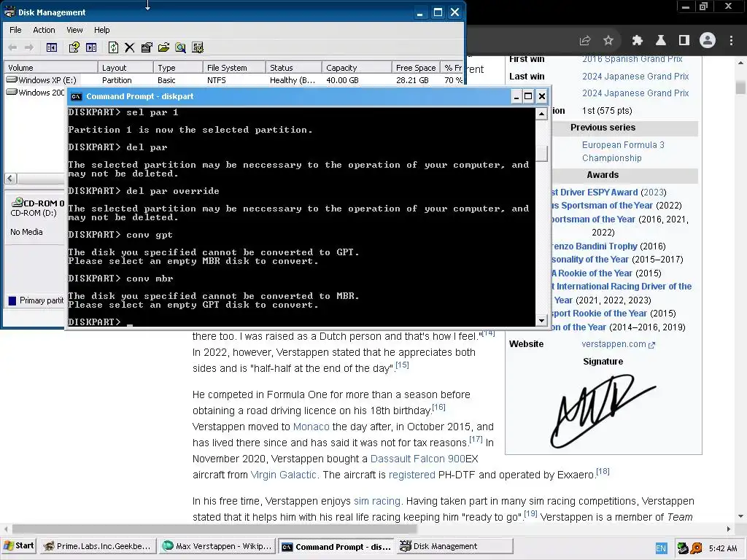Click the DISKPART prompt input line
This screenshot has width=747, height=560.
[x=301, y=322]
